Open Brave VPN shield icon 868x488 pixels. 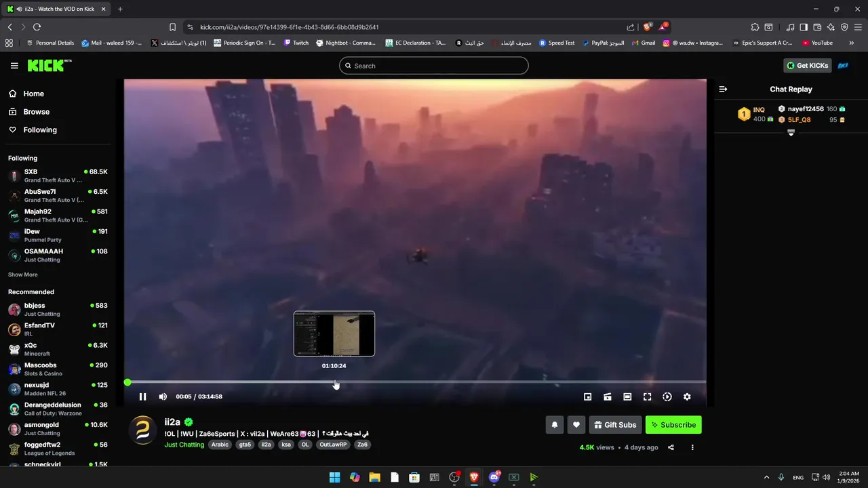(x=844, y=27)
